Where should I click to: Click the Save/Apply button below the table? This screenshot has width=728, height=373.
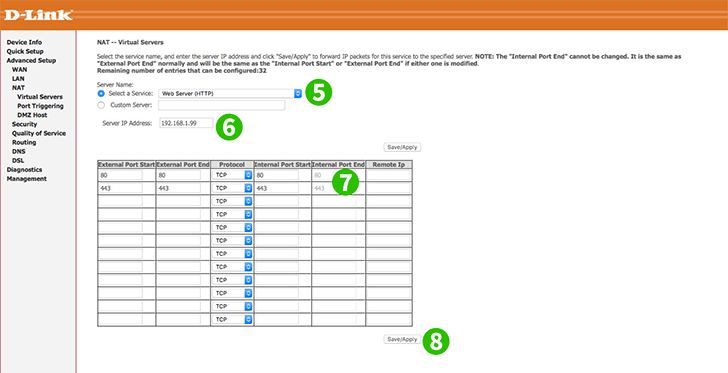[x=402, y=340]
